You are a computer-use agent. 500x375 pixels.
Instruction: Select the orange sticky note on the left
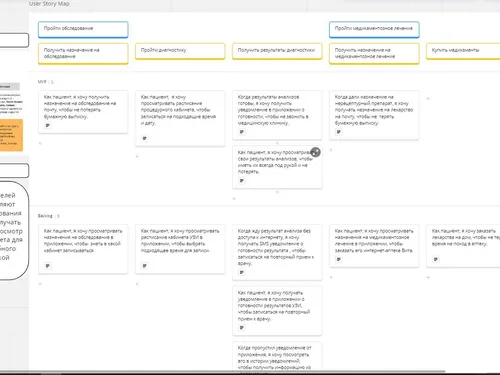tap(11, 135)
